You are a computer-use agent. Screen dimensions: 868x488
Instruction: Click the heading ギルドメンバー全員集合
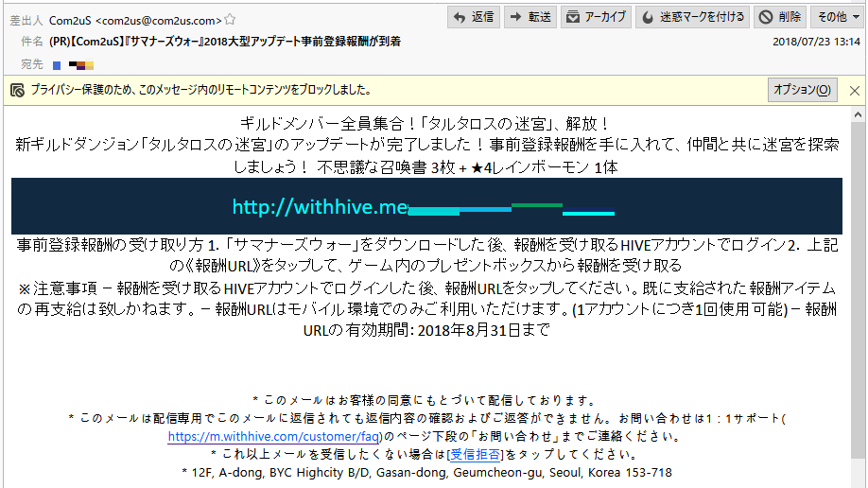tap(322, 123)
